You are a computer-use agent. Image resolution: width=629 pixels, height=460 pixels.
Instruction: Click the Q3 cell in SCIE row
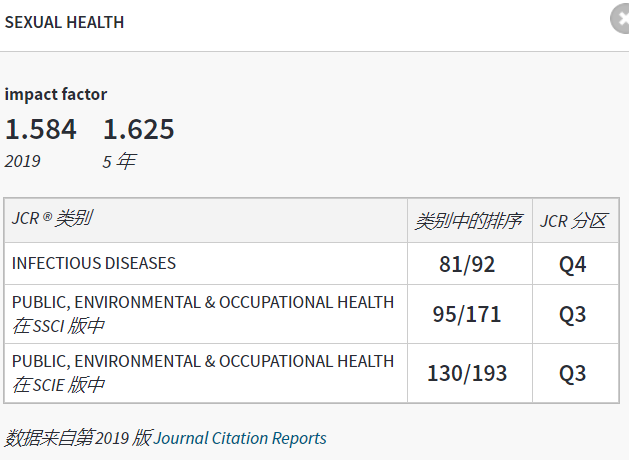tap(573, 373)
